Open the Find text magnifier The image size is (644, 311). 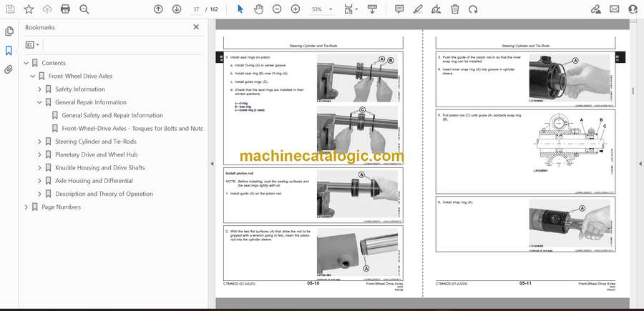click(84, 9)
